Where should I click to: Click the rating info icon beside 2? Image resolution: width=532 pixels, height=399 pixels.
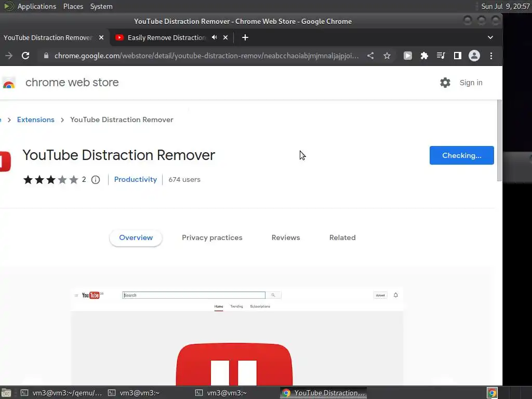[x=96, y=179]
